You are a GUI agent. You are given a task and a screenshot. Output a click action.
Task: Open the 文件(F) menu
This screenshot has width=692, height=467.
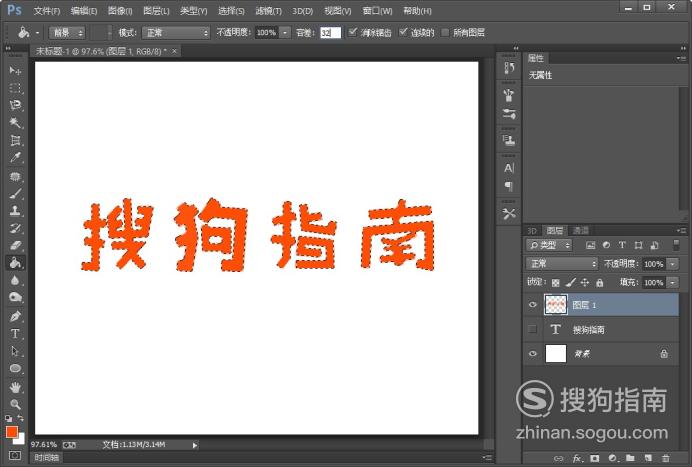tap(47, 11)
